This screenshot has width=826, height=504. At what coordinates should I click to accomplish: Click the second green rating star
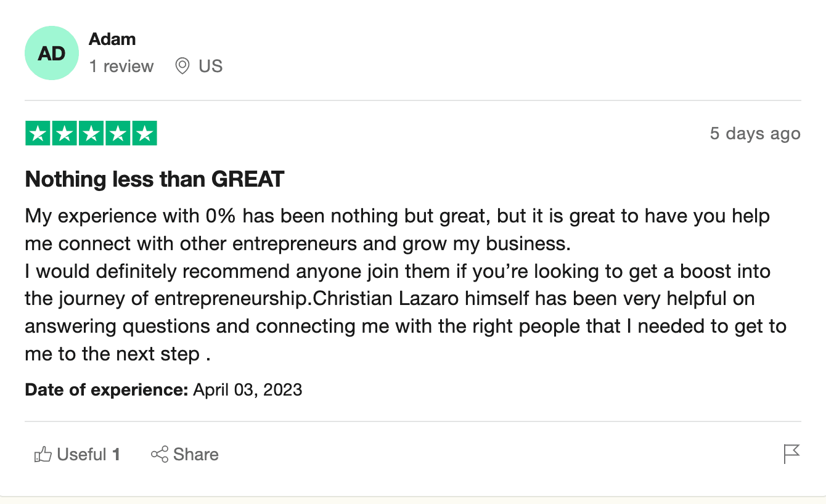65,134
